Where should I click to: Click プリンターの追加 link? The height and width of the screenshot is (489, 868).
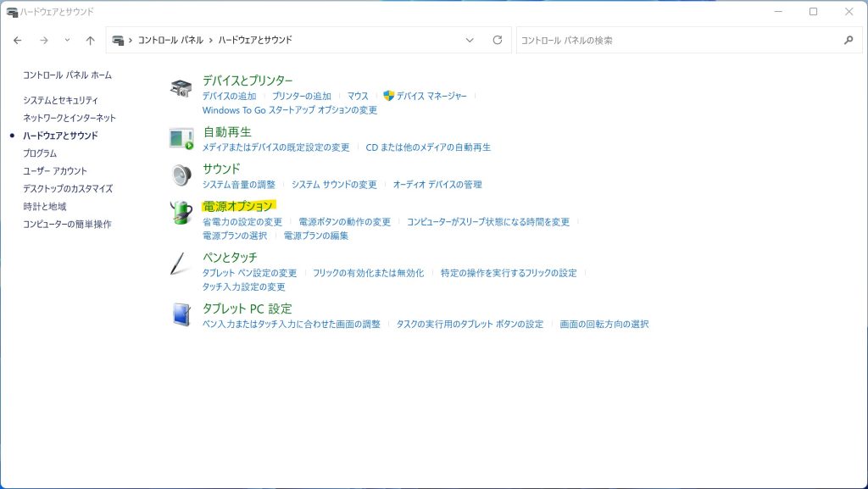pos(302,97)
